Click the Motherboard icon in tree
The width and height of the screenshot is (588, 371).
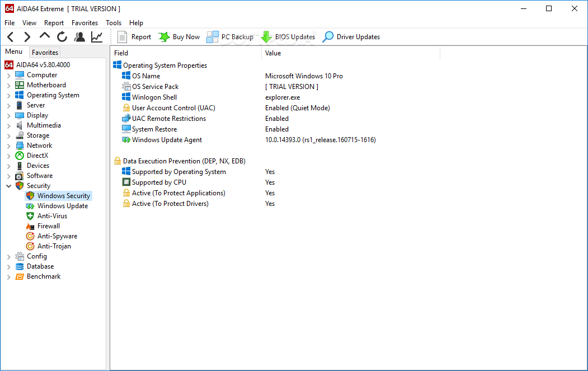(20, 85)
